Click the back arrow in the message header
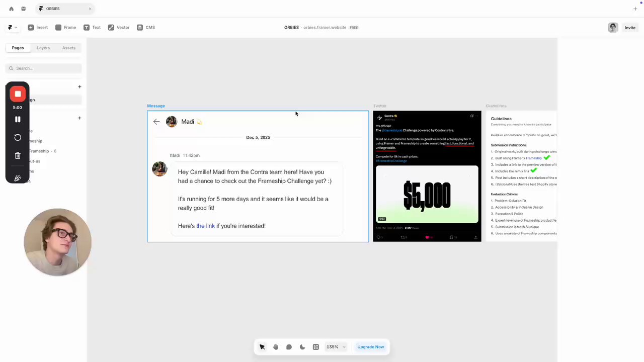 click(156, 122)
